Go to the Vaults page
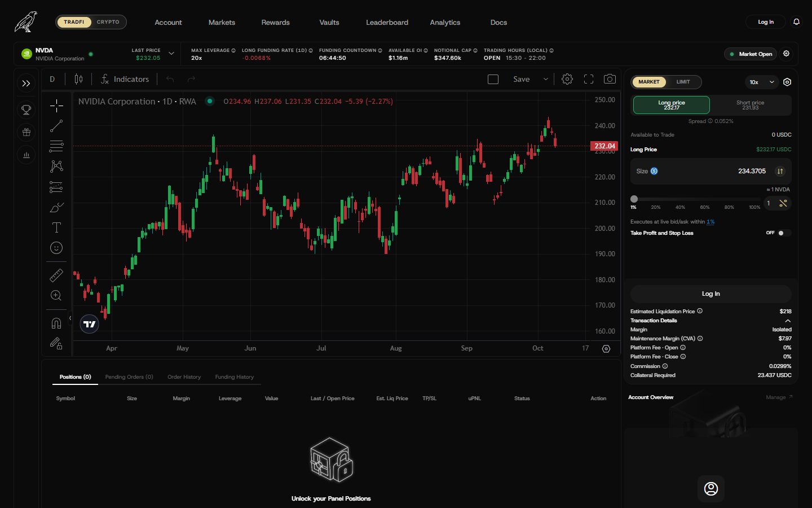This screenshot has width=812, height=508. pyautogui.click(x=329, y=23)
